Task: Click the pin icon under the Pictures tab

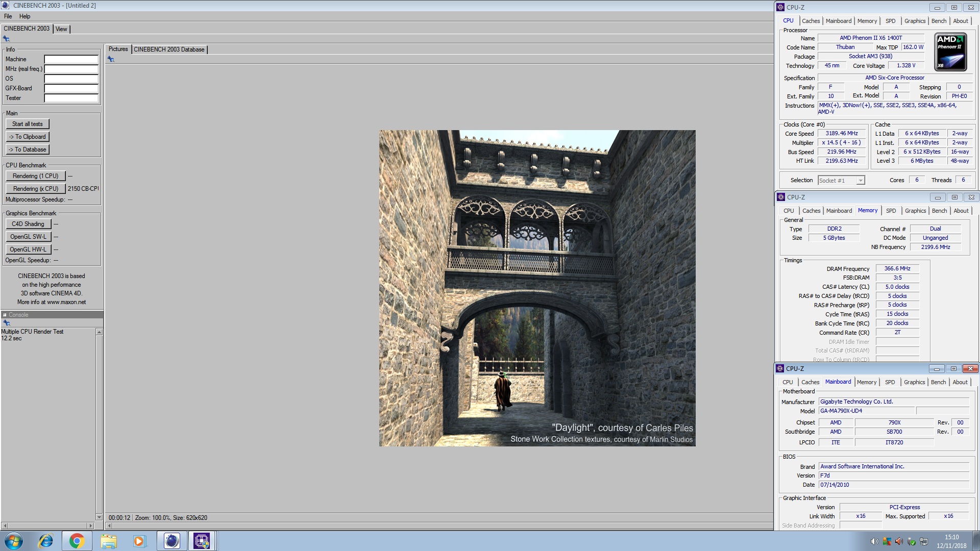Action: [111, 59]
